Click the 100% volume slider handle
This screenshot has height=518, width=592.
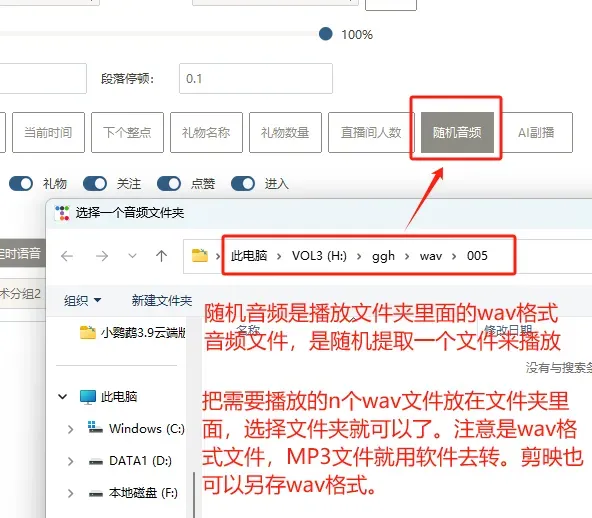[325, 34]
